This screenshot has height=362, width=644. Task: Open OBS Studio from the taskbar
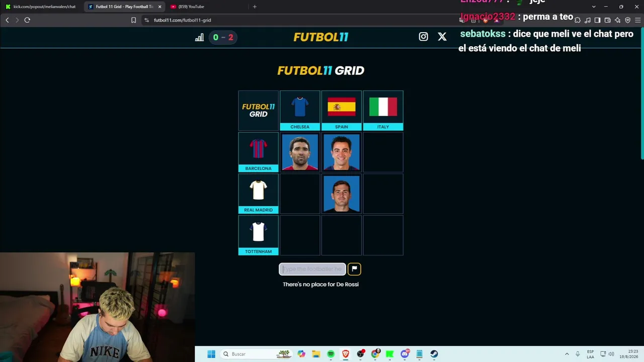coord(360,354)
